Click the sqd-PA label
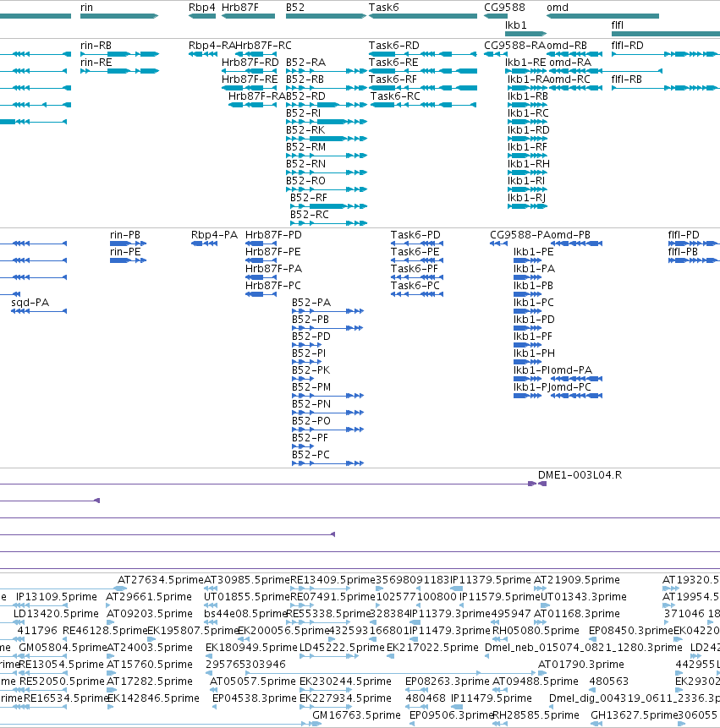The image size is (720, 728). pos(30,303)
